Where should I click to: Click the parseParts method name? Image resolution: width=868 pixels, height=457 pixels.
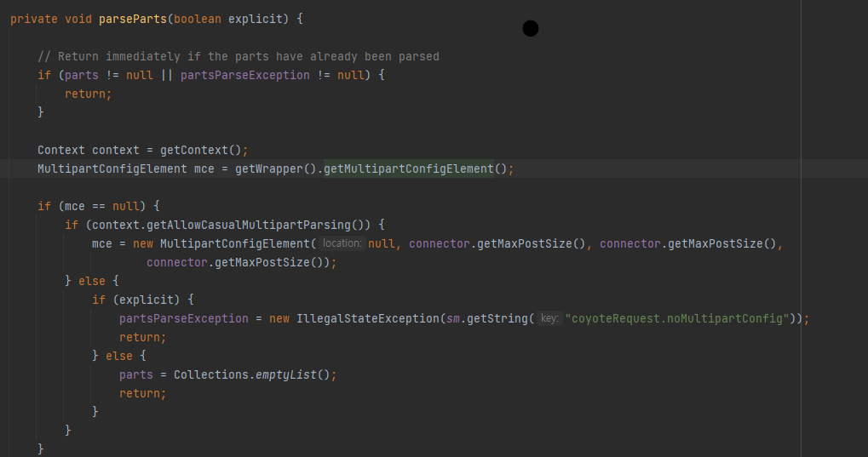click(133, 19)
